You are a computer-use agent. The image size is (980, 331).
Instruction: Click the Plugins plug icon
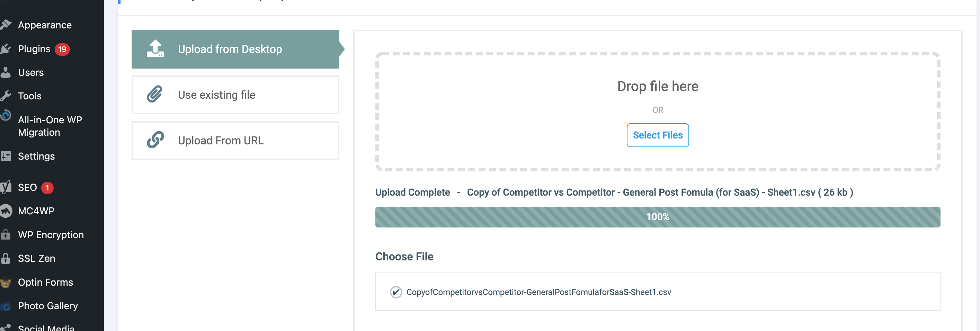(x=6, y=49)
